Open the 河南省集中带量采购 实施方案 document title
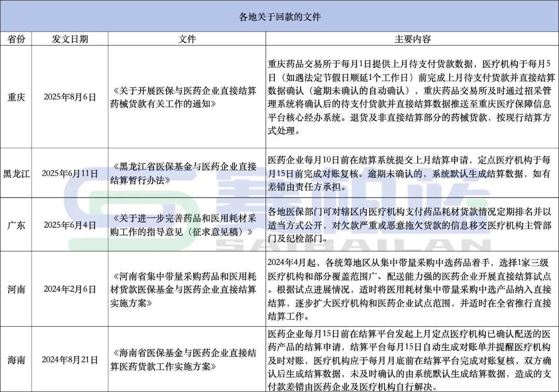 (x=186, y=289)
